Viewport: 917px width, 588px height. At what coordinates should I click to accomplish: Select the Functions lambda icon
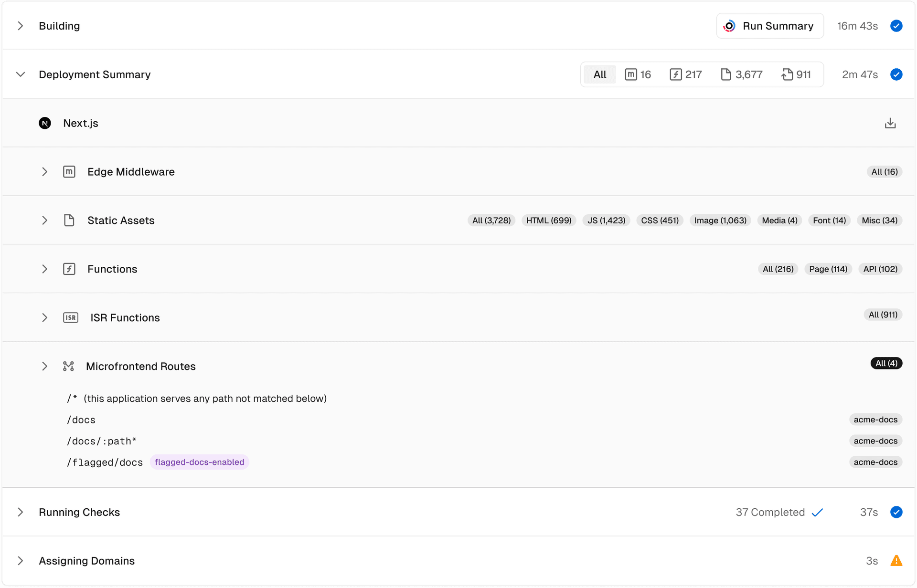point(70,269)
